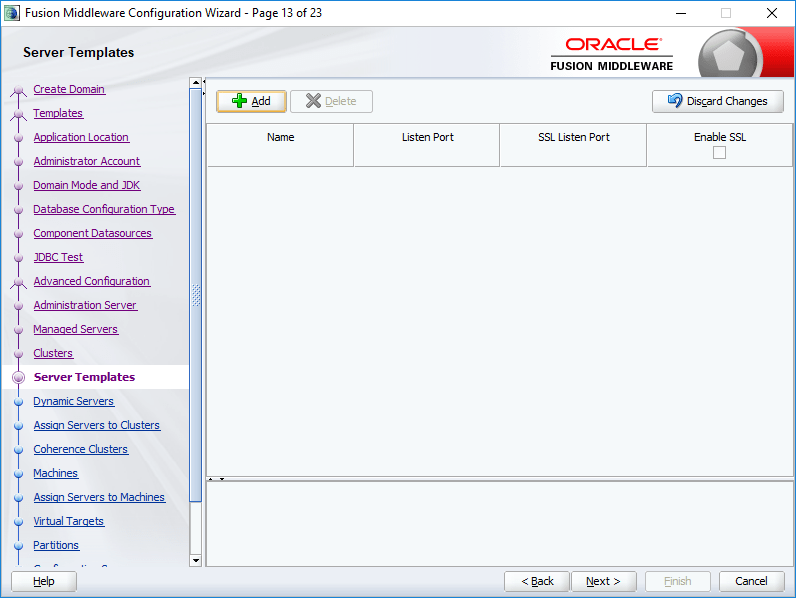
Task: Open the Create Domain step link
Action: 69,89
